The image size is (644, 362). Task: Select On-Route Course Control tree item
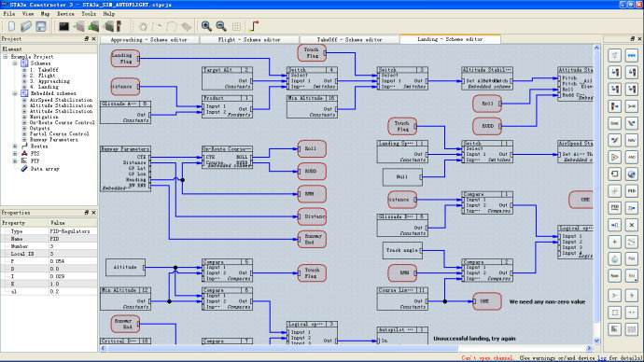point(62,123)
